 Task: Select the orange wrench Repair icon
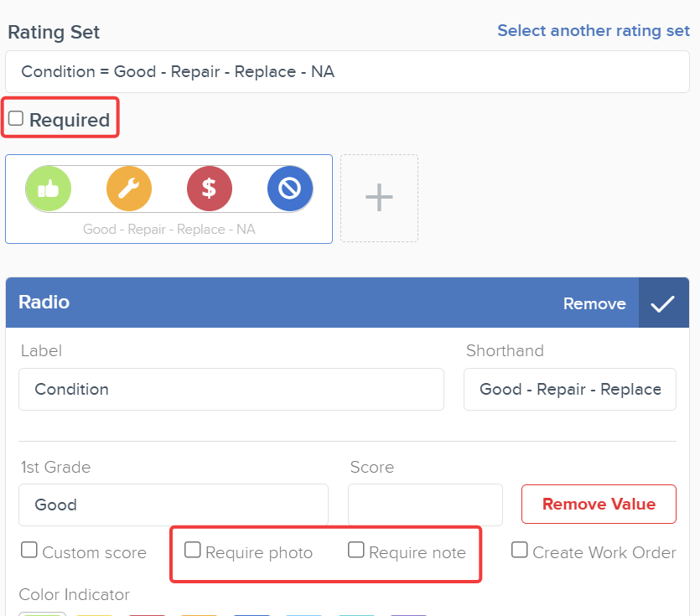pyautogui.click(x=129, y=189)
